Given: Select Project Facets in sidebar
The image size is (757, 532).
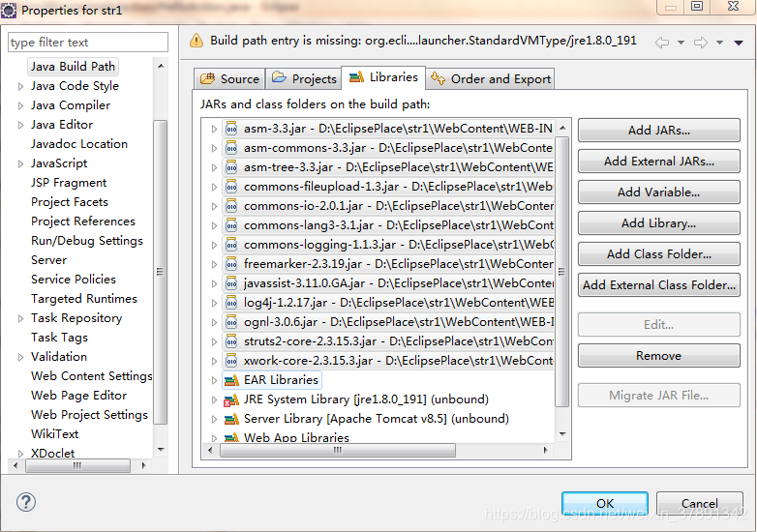Looking at the screenshot, I should 70,201.
